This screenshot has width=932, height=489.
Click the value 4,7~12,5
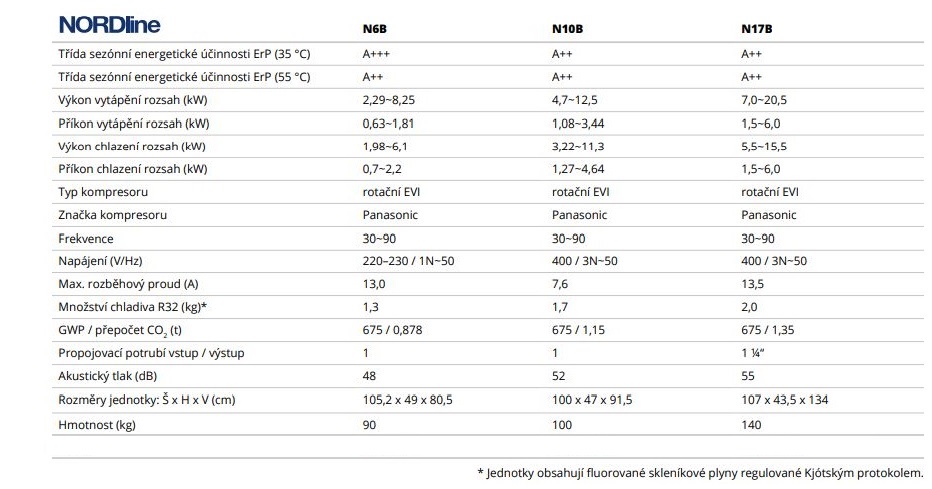tap(575, 100)
